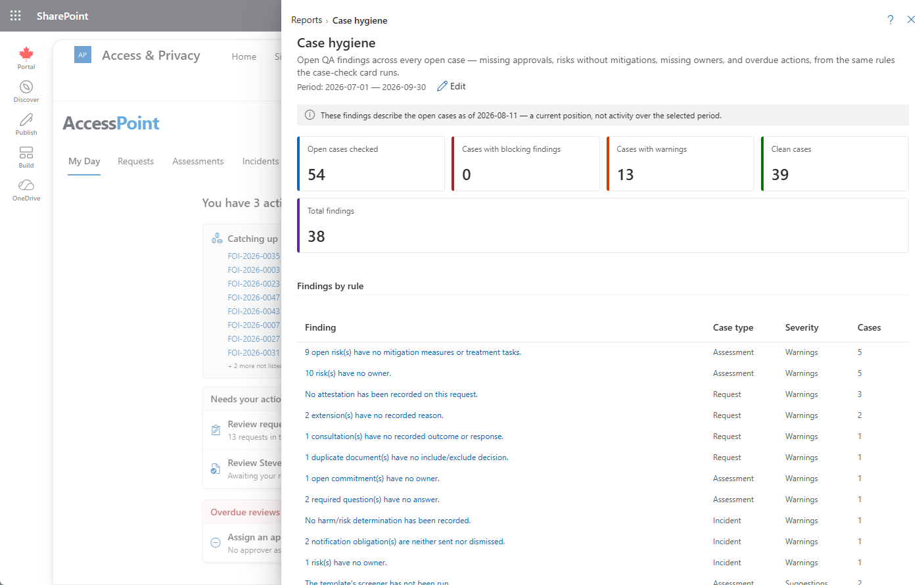The width and height of the screenshot is (924, 585).
Task: Click the Findings by rule heading
Action: coord(330,286)
